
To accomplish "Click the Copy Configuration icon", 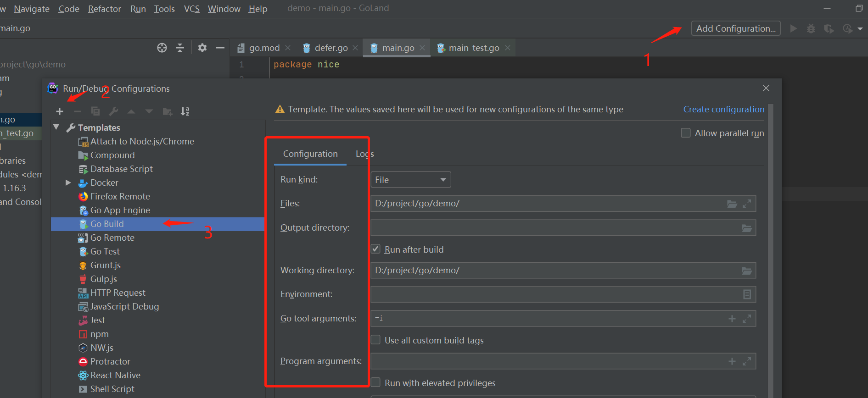I will tap(95, 111).
